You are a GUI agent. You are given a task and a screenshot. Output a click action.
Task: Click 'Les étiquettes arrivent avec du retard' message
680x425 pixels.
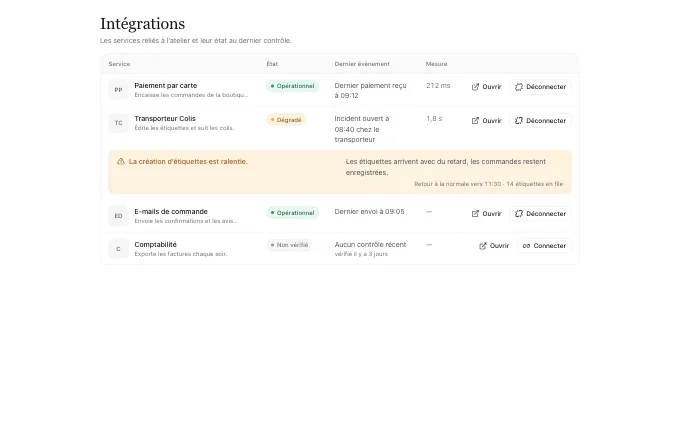pyautogui.click(x=446, y=167)
